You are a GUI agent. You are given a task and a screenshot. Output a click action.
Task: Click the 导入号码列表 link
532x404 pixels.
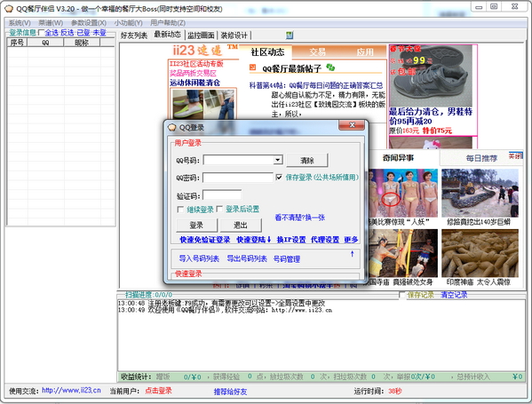pos(199,258)
